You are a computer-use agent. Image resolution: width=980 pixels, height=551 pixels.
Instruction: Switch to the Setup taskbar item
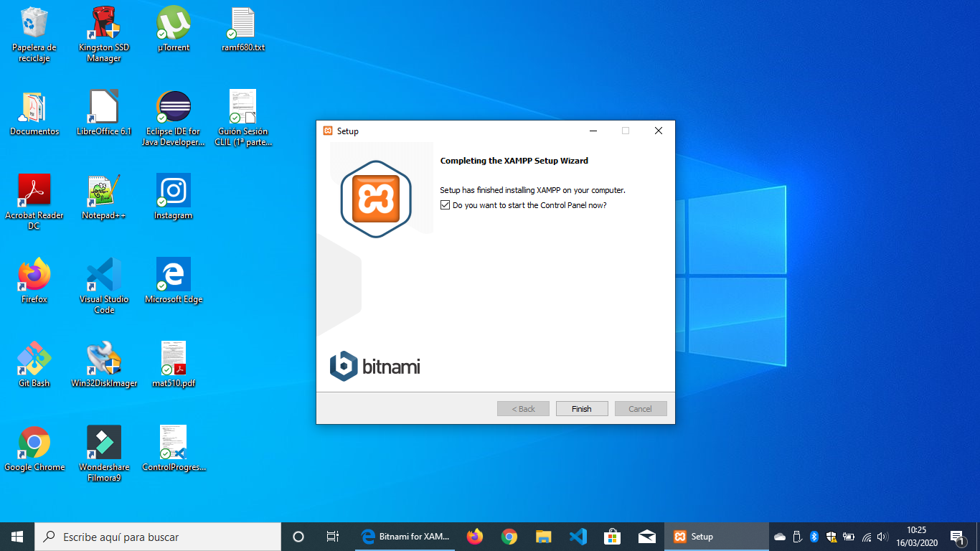pos(717,537)
